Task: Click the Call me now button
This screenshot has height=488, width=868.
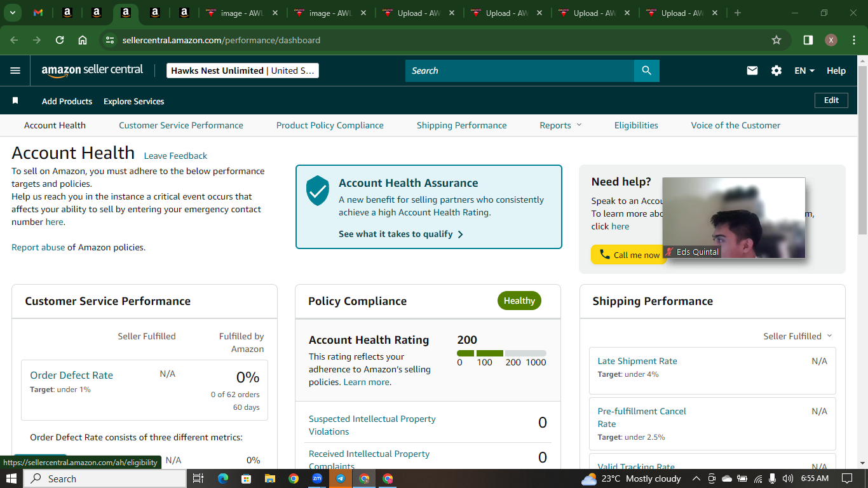Action: tap(628, 255)
